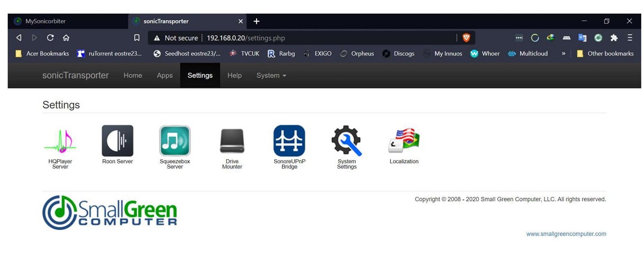Open the ruTorrent eostre23 bookmark
Image resolution: width=644 pixels, height=266 pixels.
[109, 53]
